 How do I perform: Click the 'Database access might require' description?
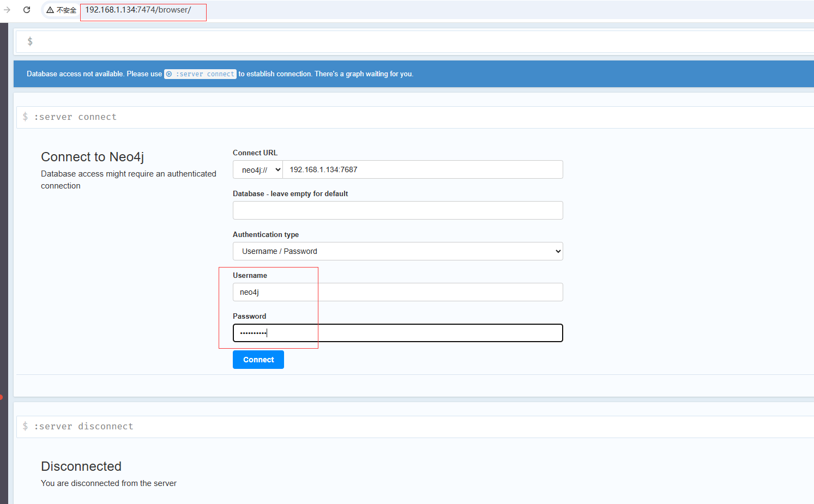[129, 180]
